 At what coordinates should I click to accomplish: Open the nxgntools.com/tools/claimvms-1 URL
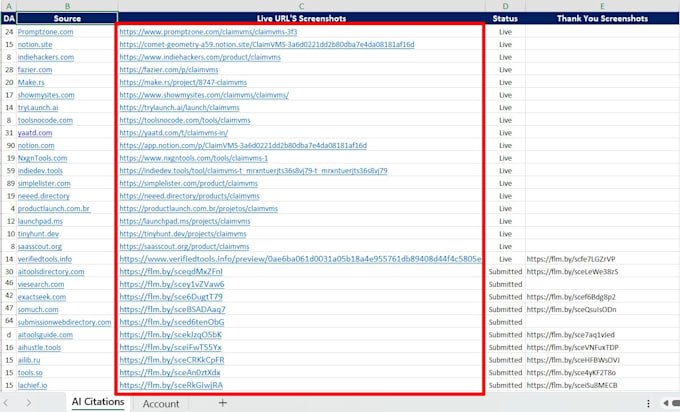193,158
